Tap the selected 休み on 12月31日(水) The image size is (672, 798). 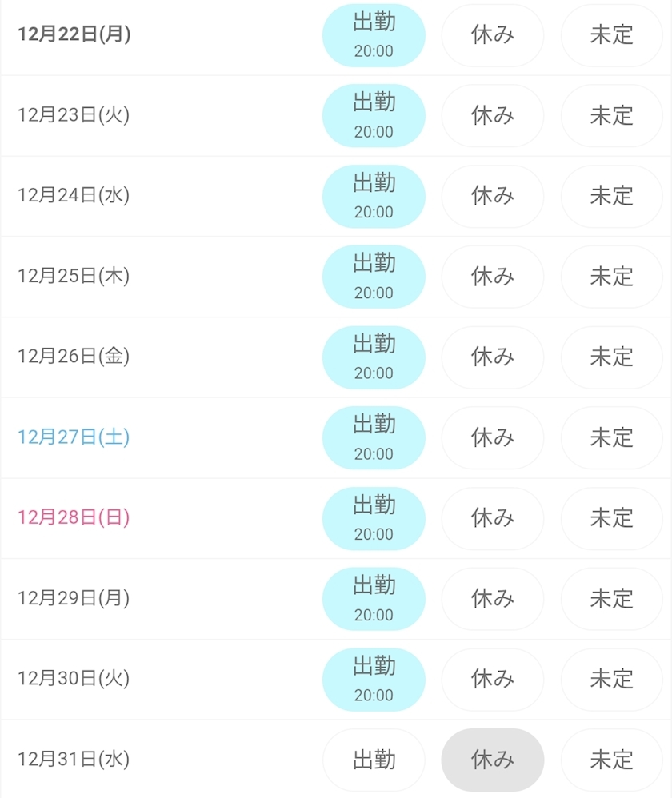493,760
